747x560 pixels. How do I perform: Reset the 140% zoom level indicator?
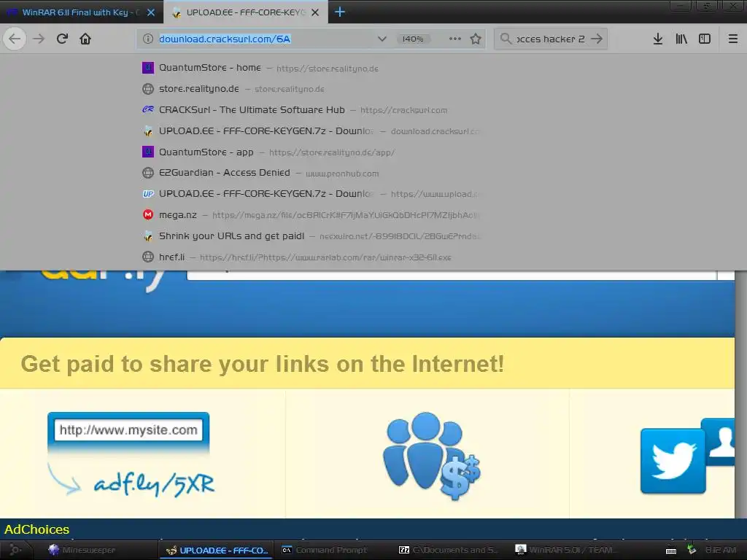click(413, 39)
